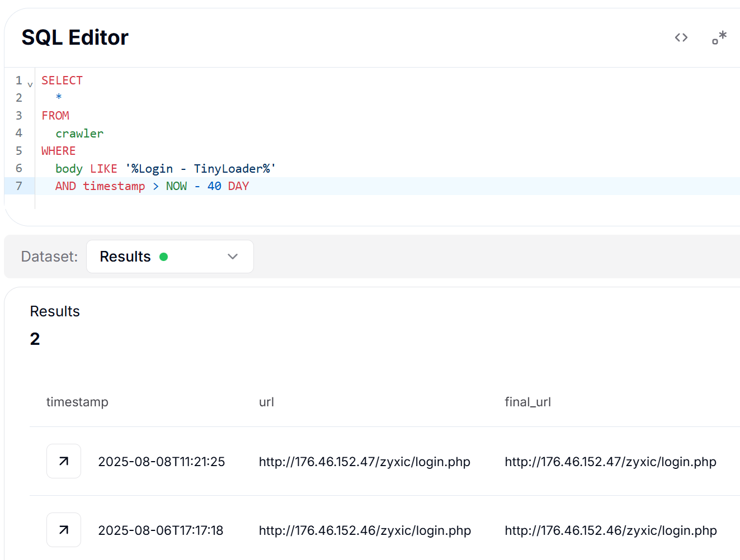
Task: Click the SQL Editor heading
Action: coord(75,37)
